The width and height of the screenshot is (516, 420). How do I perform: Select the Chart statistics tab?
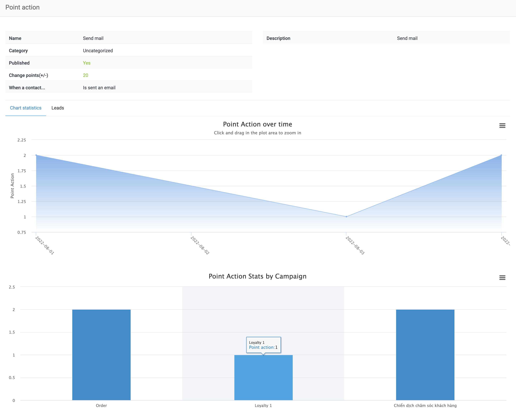pyautogui.click(x=26, y=108)
